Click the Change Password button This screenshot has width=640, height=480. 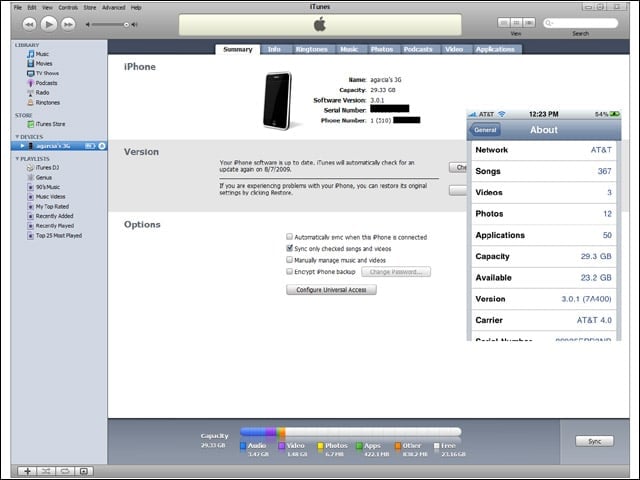396,272
